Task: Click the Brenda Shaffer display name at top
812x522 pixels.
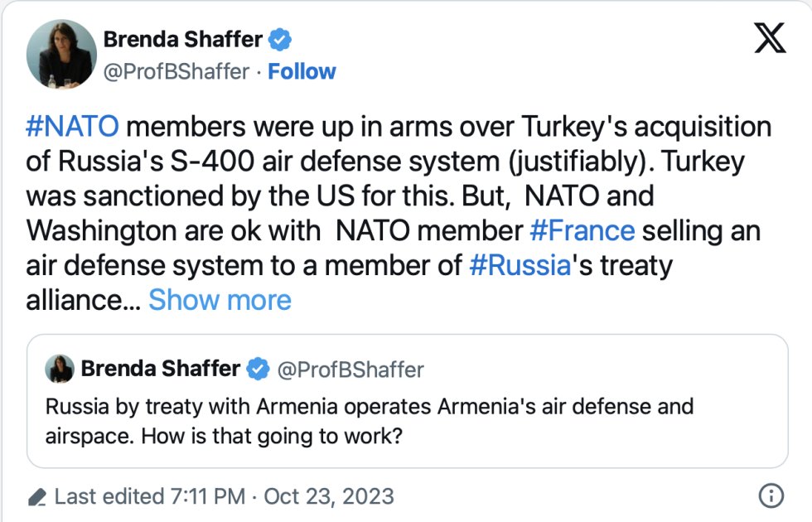Action: (183, 40)
